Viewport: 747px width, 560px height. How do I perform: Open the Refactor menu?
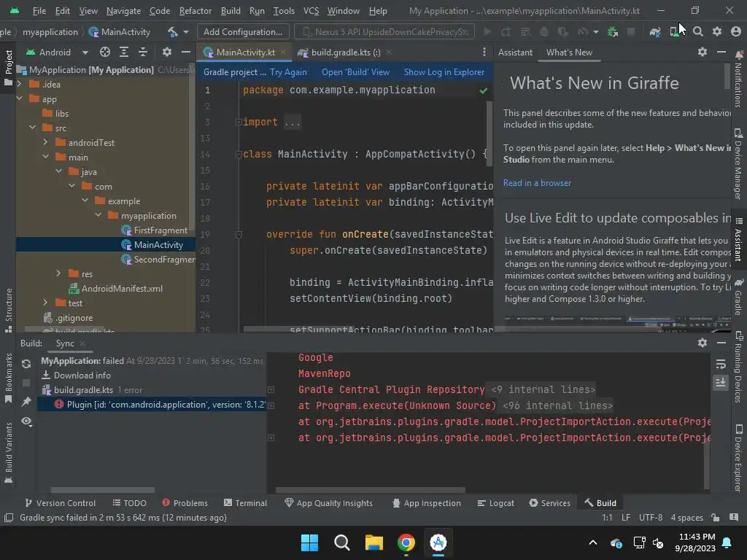(x=195, y=10)
